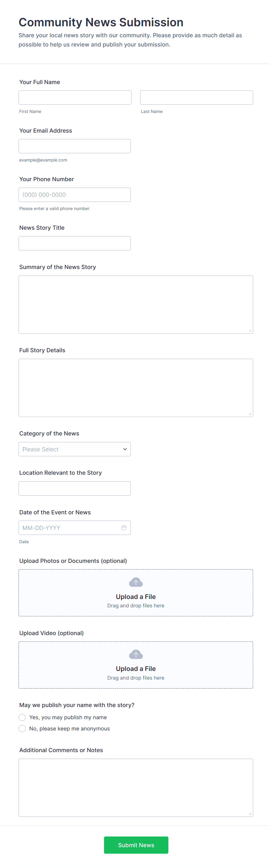The height and width of the screenshot is (868, 269).
Task: Submit the form with Submit News button
Action: click(x=136, y=845)
